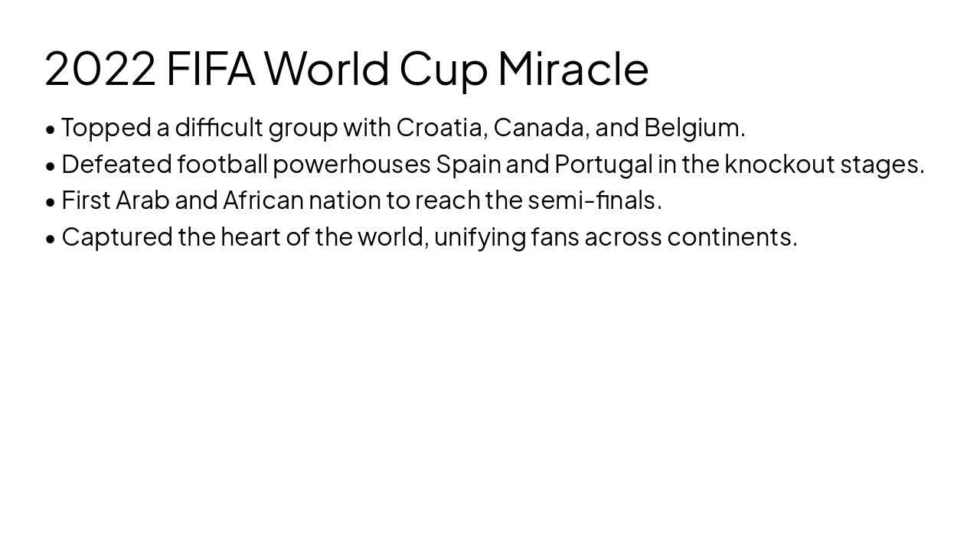Click the word "Miracle" in the title
Image resolution: width=980 pixels, height=551 pixels.
pyautogui.click(x=573, y=68)
